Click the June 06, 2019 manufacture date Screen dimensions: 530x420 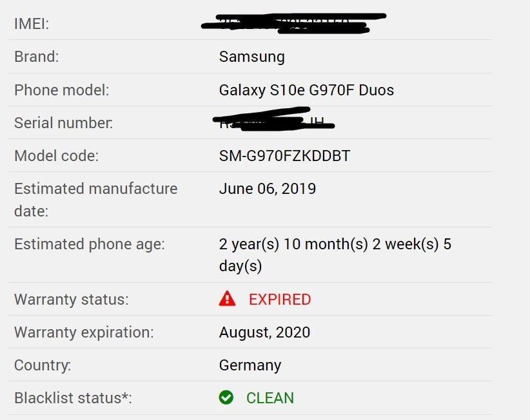tap(268, 188)
